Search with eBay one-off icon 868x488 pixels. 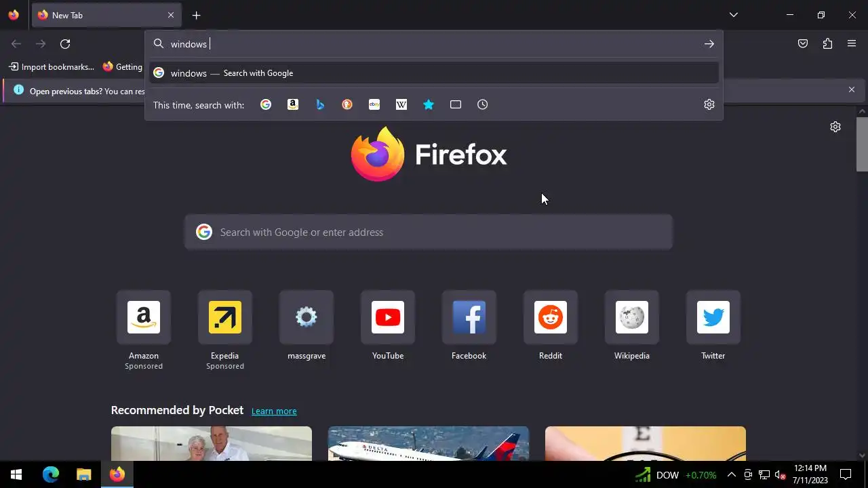(374, 104)
